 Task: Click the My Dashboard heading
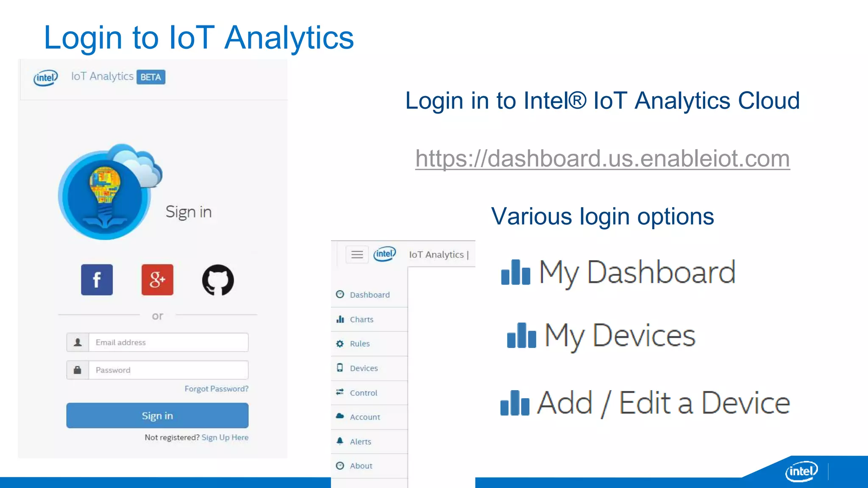637,273
